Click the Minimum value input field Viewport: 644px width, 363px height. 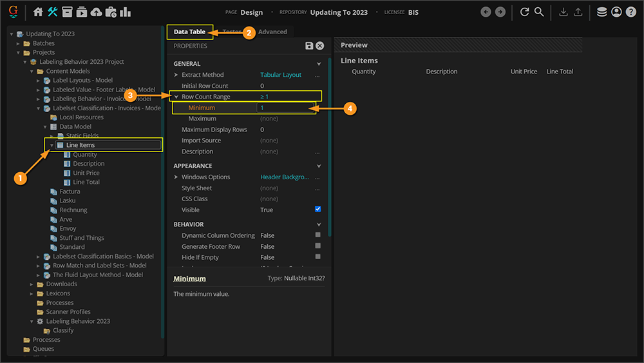[285, 108]
